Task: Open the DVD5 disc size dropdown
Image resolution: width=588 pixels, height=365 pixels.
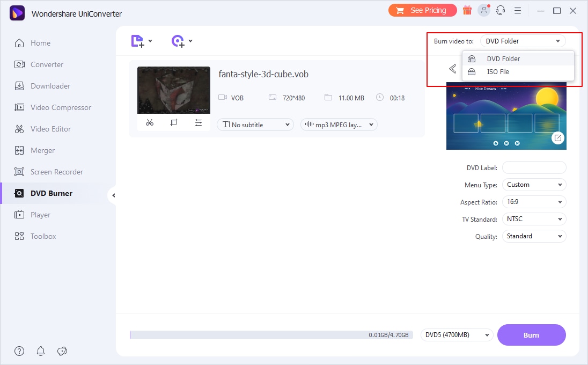Action: point(457,335)
